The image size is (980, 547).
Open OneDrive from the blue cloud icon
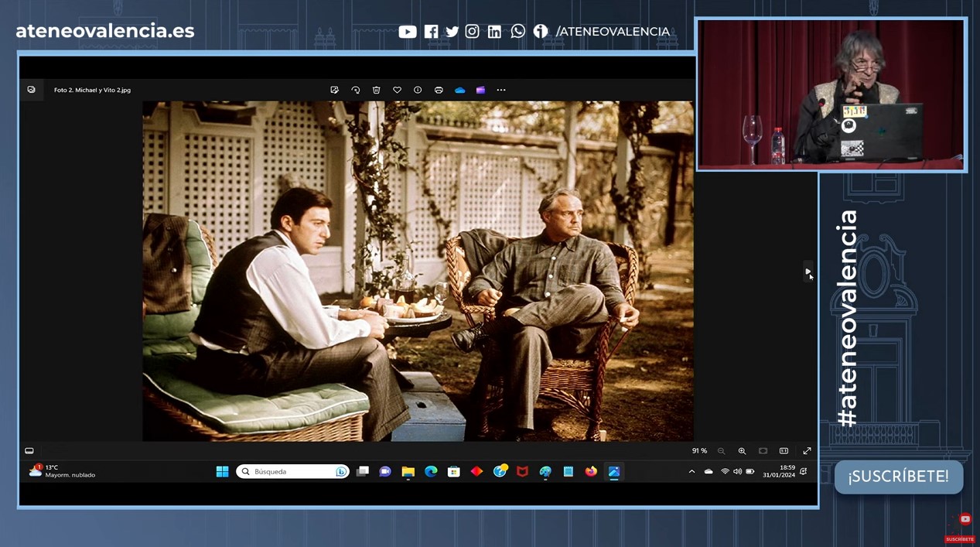coord(460,90)
